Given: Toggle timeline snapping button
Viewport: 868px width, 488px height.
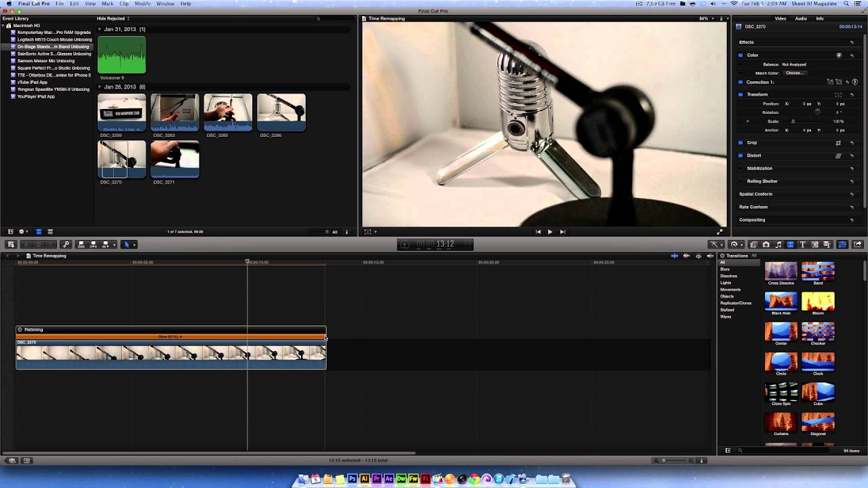Looking at the screenshot, I should tap(711, 256).
